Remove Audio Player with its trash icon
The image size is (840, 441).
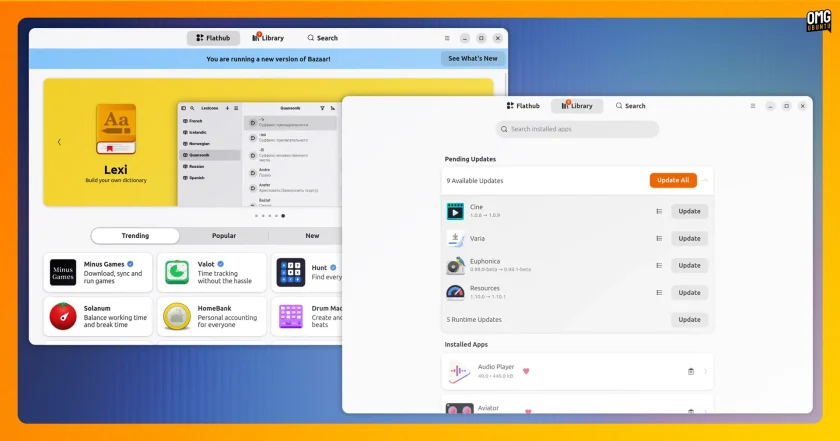(691, 371)
